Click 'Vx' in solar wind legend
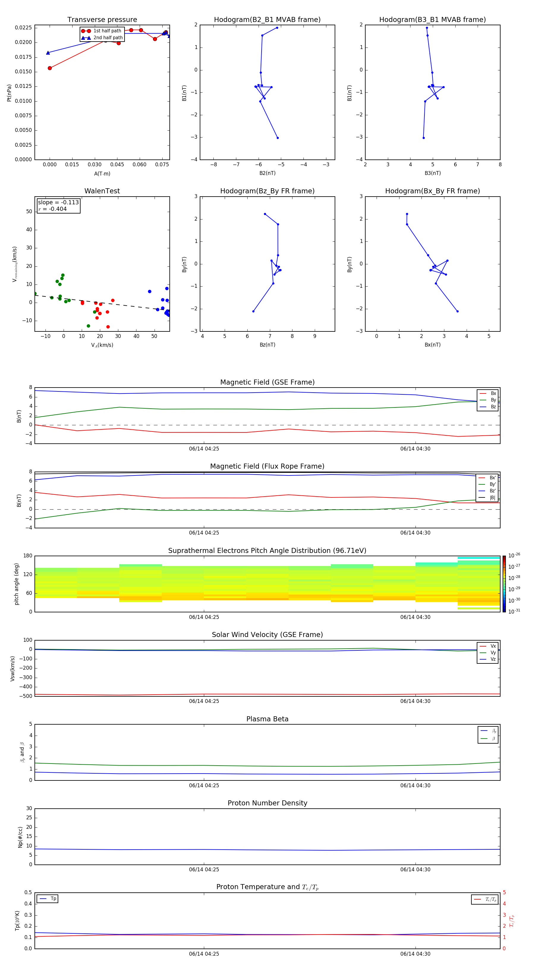Viewport: 535px width, 980px height. click(493, 647)
